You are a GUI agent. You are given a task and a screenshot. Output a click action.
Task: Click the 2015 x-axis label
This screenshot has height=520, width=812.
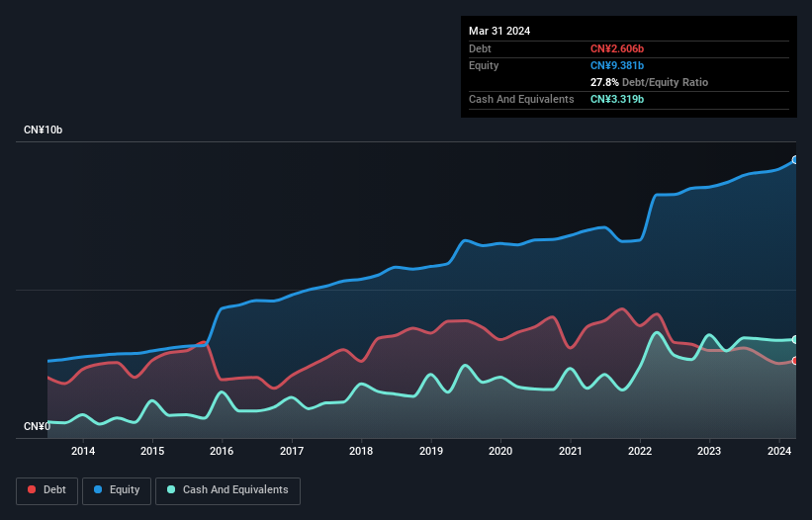pos(152,451)
